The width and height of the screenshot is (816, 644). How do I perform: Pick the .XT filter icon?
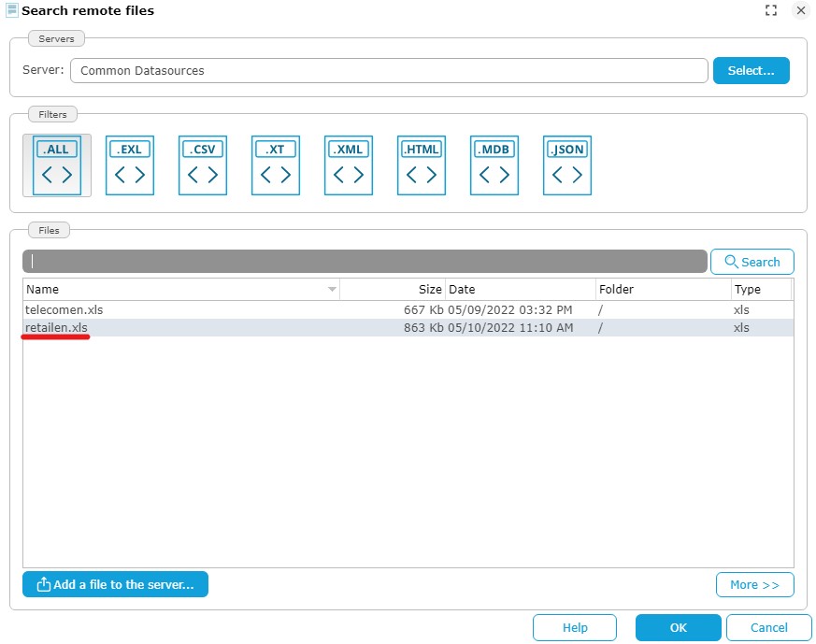[x=276, y=165]
